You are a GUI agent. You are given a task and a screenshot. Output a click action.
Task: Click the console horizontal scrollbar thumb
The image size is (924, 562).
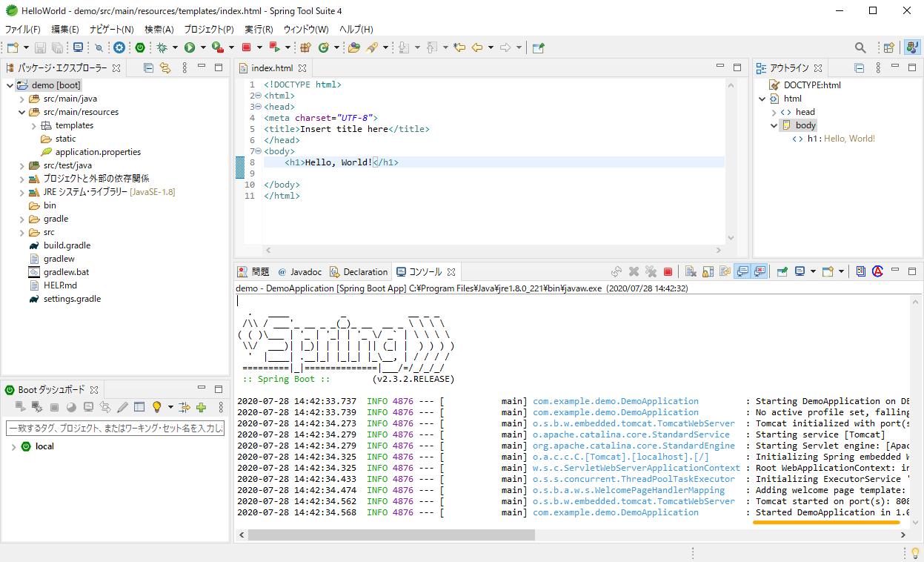(x=391, y=535)
